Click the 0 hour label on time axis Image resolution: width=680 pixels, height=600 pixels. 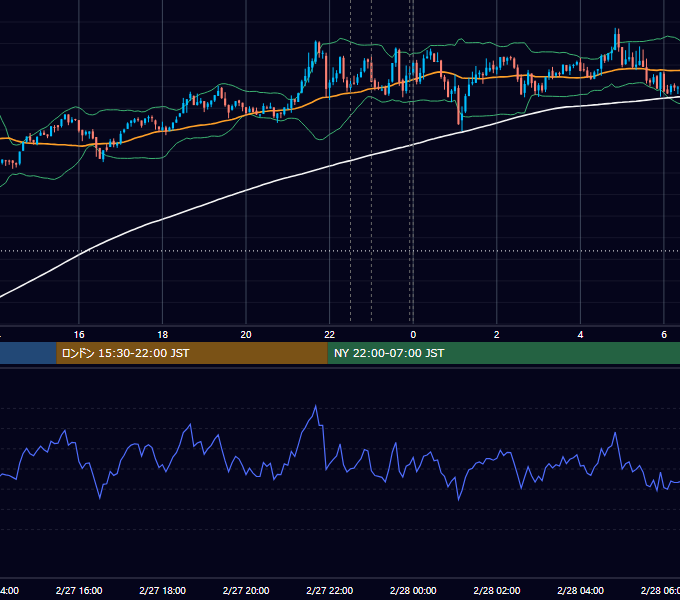[x=413, y=335]
